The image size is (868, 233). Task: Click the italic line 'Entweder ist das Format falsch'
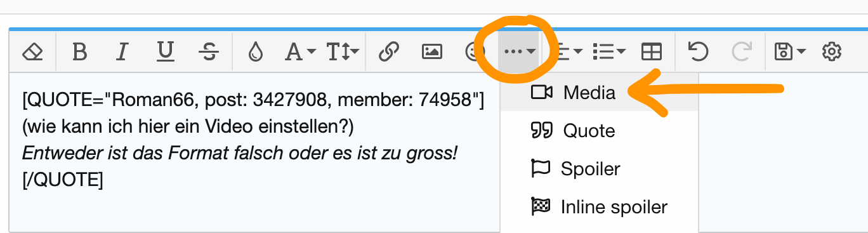click(x=240, y=153)
